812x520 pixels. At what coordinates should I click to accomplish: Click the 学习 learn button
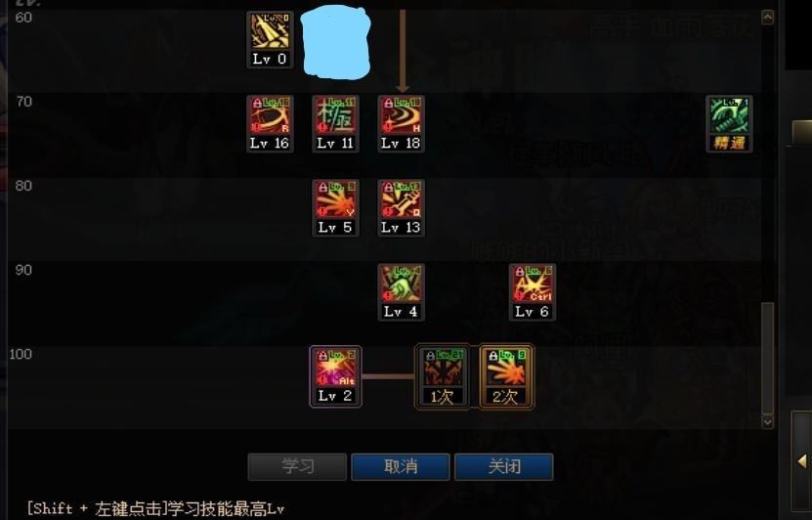297,466
